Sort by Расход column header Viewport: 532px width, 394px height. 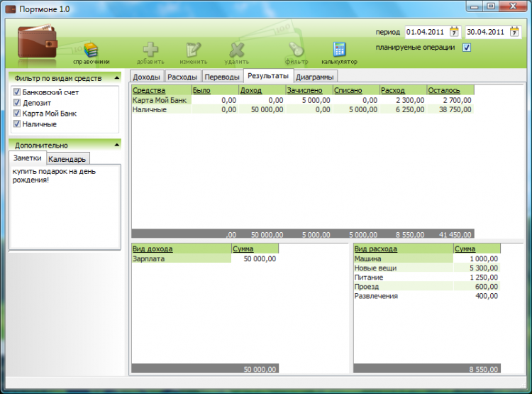[x=404, y=90]
